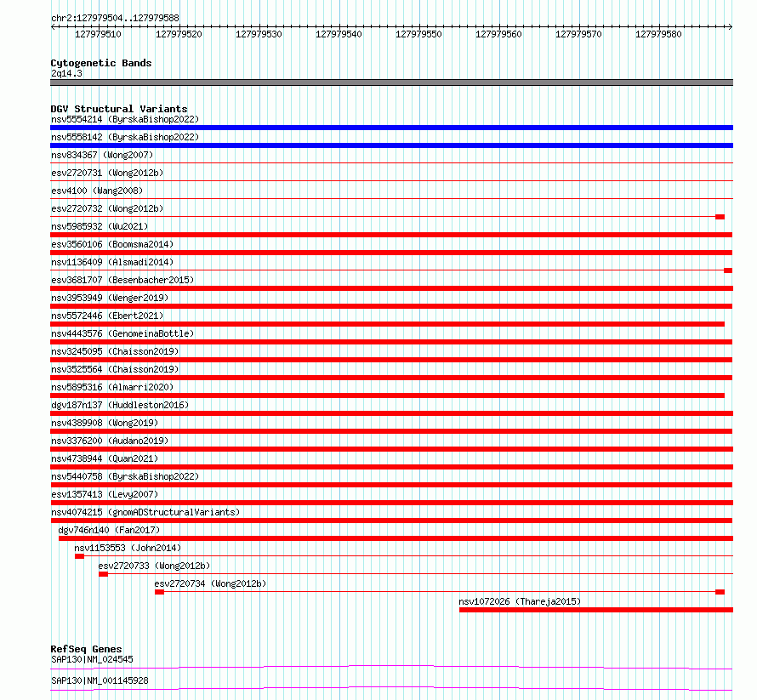
Task: Open nsv5895316 (Almarri2020) variant
Action: 112,387
